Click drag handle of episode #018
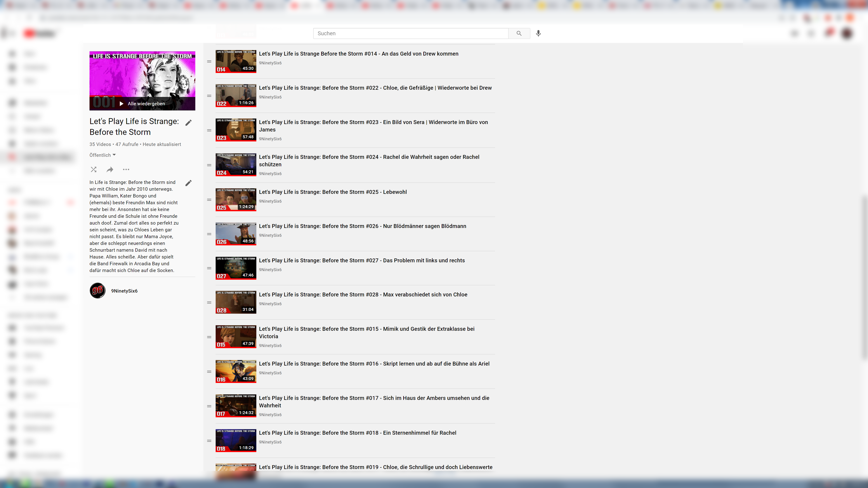The width and height of the screenshot is (868, 488). [x=209, y=441]
